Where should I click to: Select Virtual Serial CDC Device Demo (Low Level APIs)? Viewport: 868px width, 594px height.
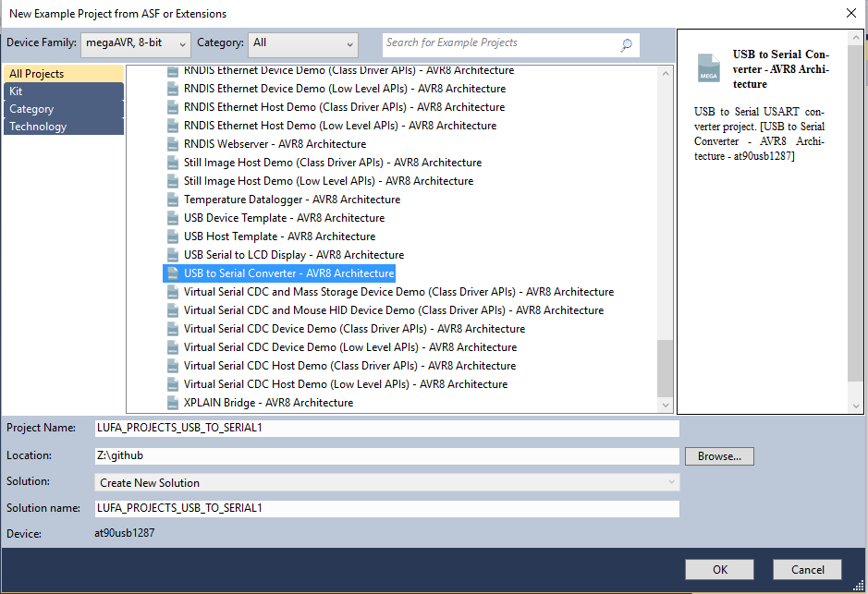click(350, 347)
